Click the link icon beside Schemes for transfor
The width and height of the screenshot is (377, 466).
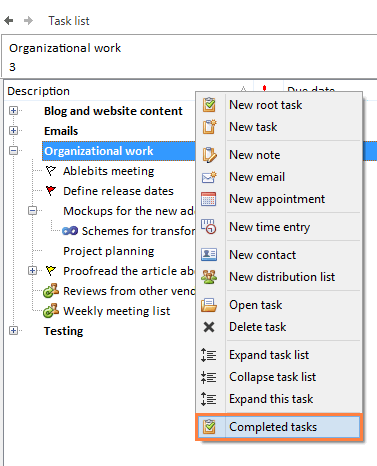click(70, 231)
